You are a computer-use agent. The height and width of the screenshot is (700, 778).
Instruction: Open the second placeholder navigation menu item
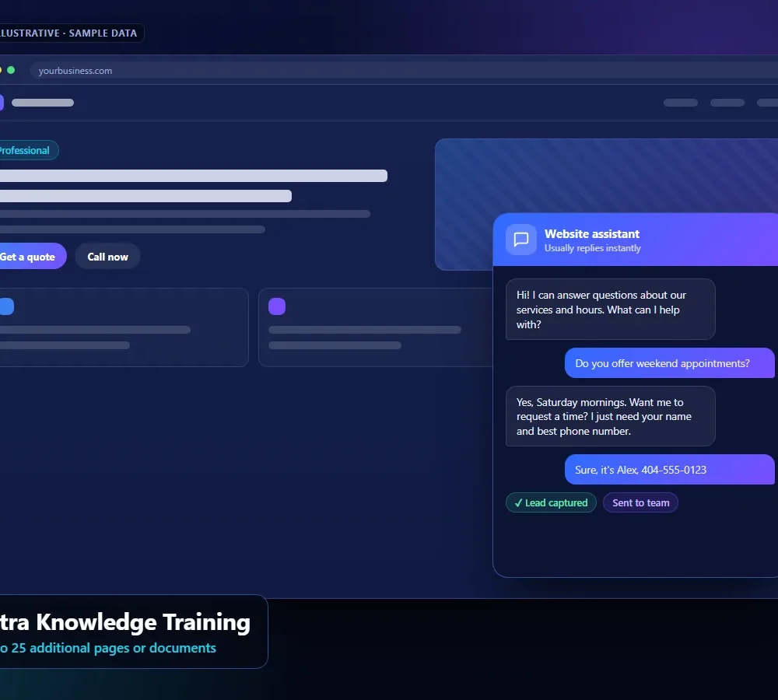click(727, 103)
